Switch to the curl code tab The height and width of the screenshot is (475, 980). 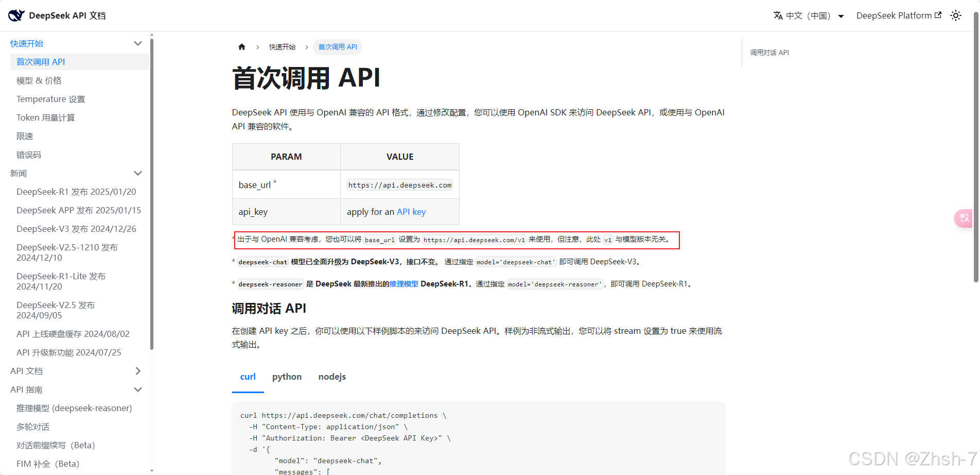(248, 377)
